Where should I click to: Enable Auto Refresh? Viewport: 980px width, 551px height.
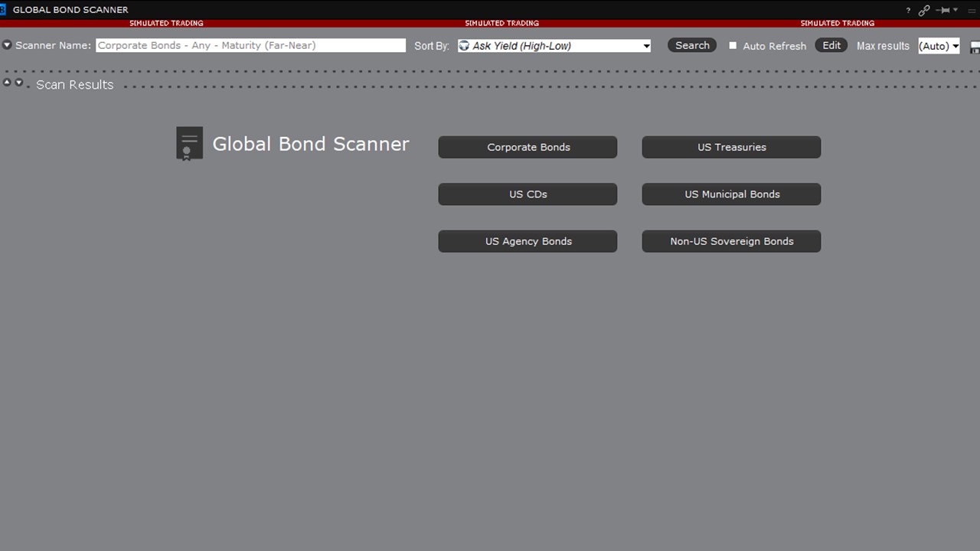coord(732,46)
